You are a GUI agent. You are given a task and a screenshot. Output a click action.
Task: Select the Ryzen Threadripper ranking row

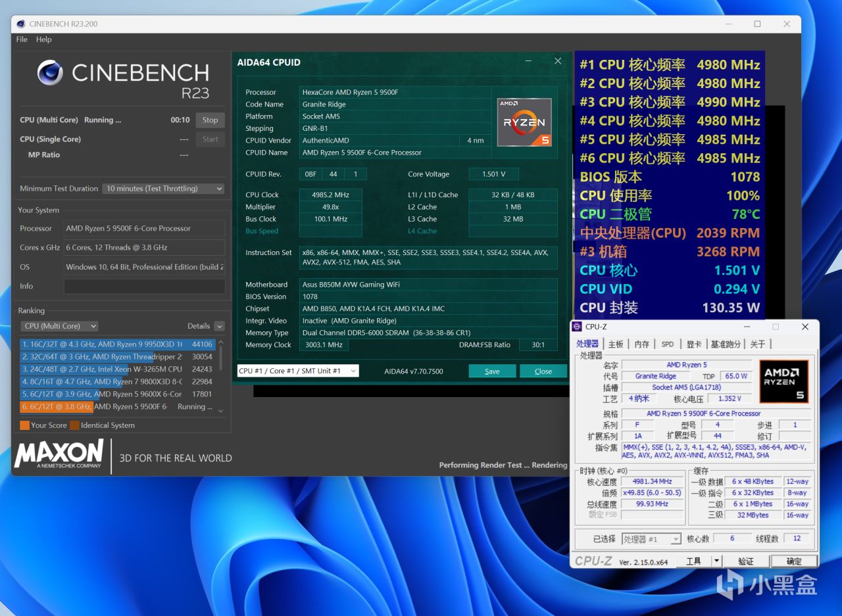coord(117,356)
